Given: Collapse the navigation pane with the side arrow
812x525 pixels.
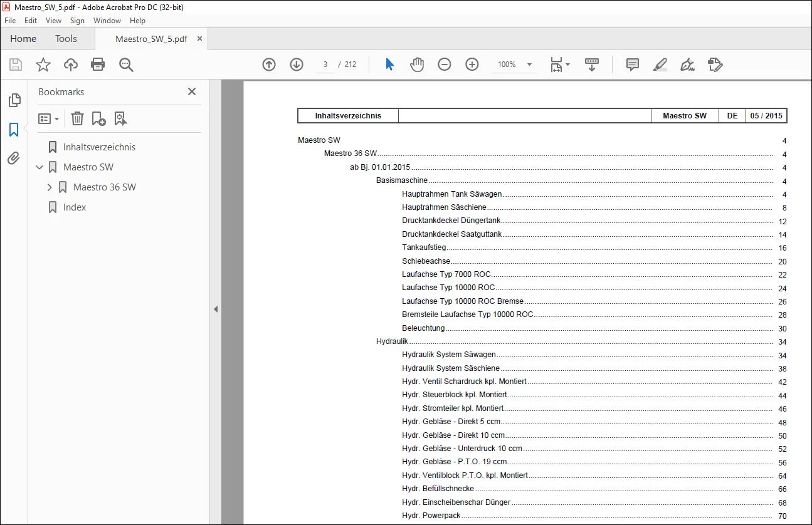Looking at the screenshot, I should click(216, 309).
